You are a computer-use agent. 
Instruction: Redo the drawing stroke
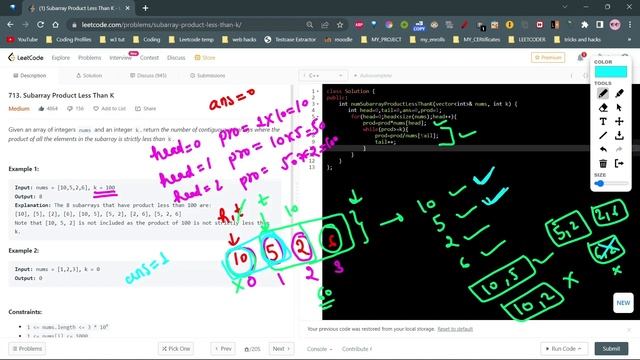[x=619, y=149]
